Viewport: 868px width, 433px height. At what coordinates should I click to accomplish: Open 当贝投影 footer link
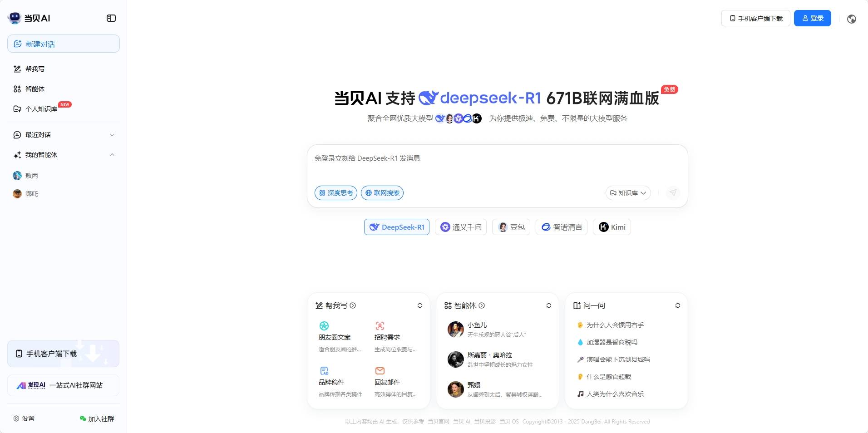click(x=485, y=422)
